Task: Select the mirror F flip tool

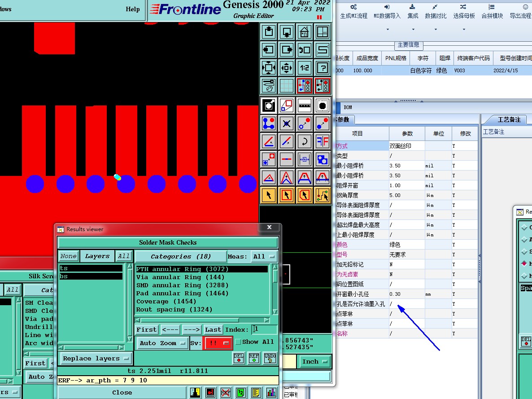Action: coord(323,141)
